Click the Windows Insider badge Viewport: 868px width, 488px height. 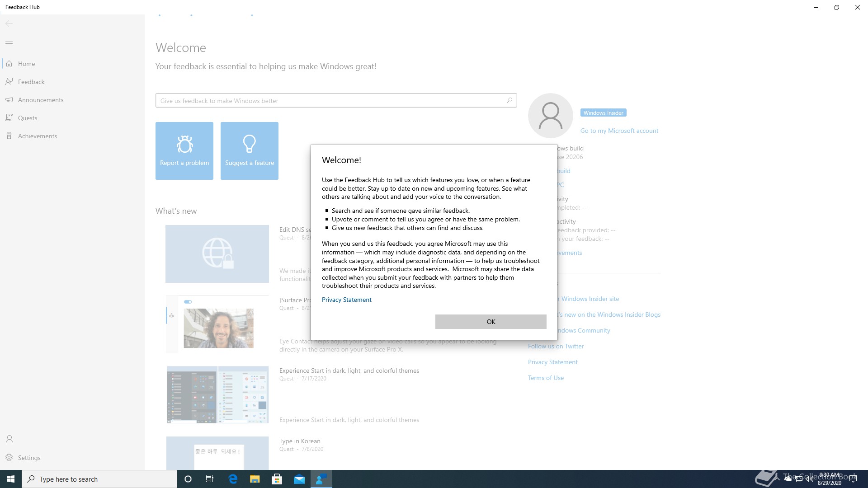point(603,113)
